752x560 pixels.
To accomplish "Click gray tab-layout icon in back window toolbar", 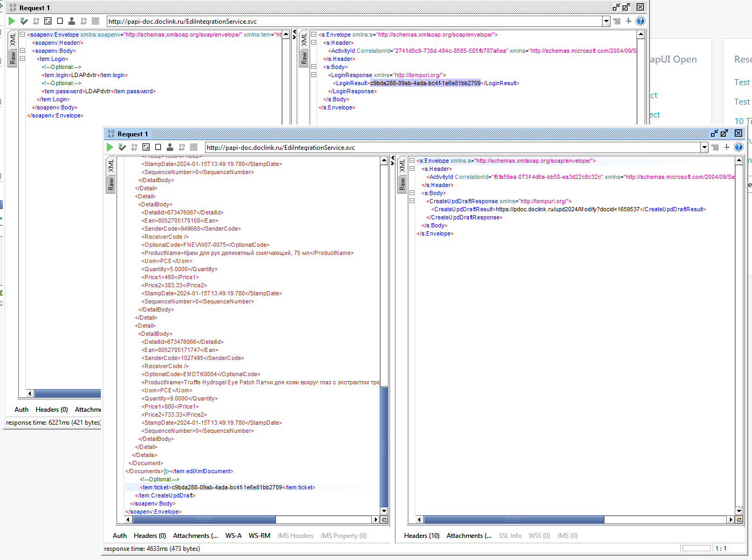I will [x=617, y=21].
